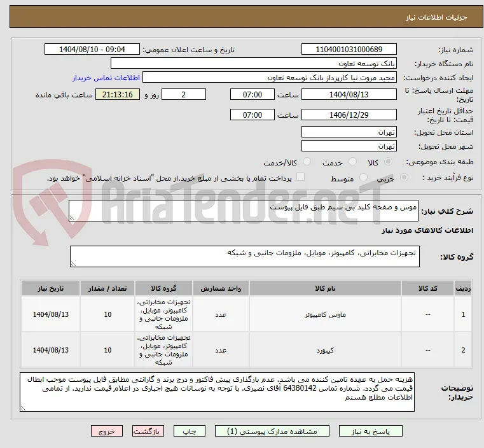Screen dimensions: 484x448
Task: Click the واحد شمارش column header
Action: click(221, 288)
